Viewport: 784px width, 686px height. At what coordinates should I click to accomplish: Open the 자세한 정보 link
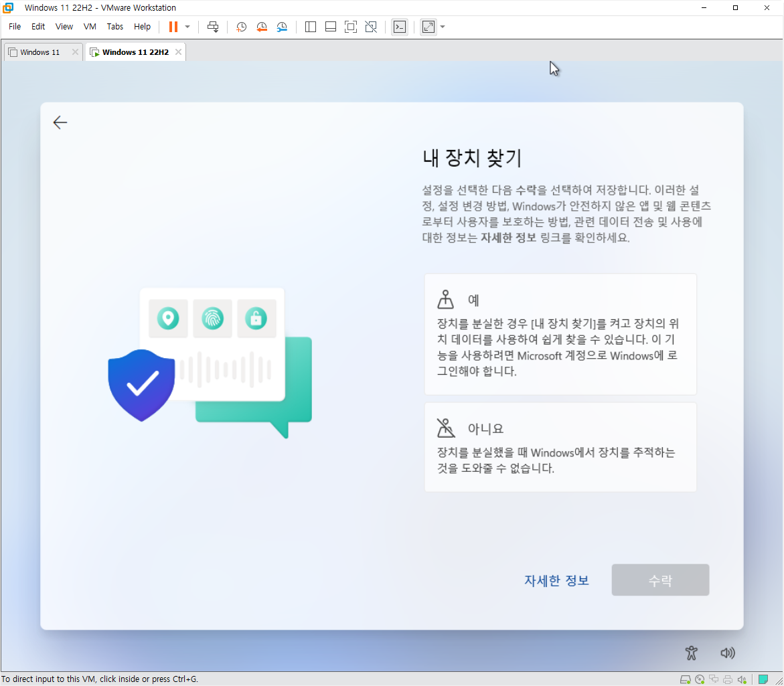tap(556, 580)
